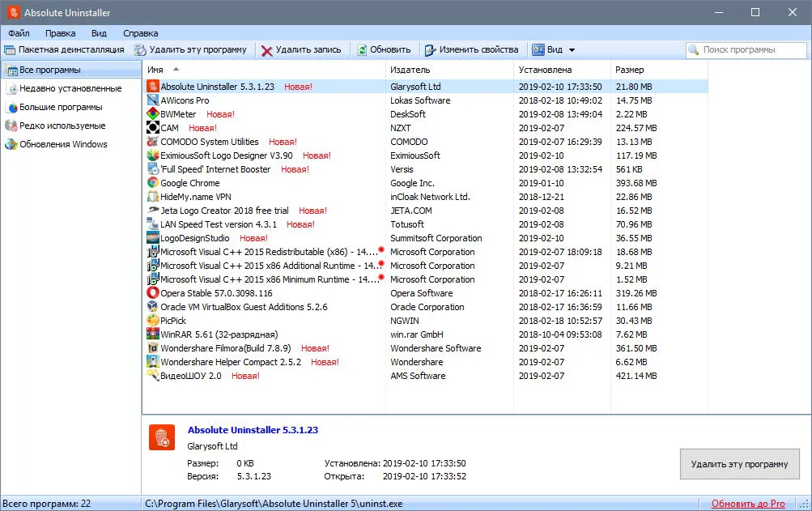This screenshot has height=511, width=812.
Task: Open the Файл menu
Action: click(x=19, y=33)
